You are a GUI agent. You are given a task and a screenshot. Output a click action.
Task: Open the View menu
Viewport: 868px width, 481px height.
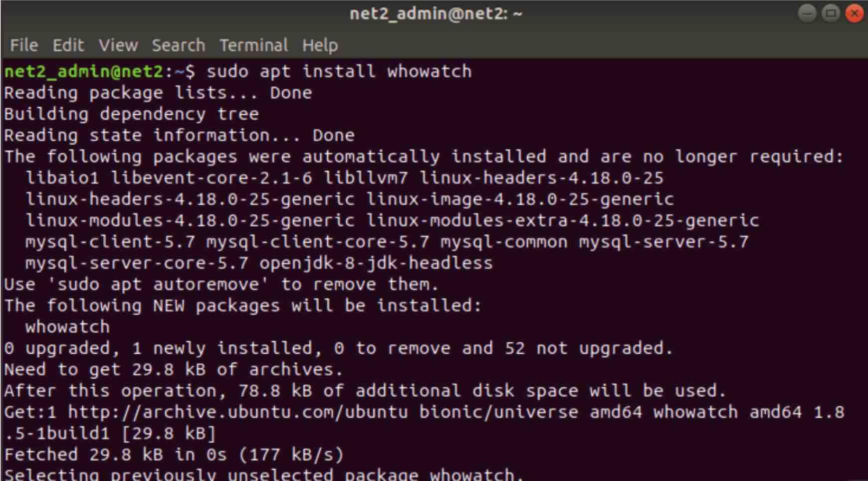point(118,45)
